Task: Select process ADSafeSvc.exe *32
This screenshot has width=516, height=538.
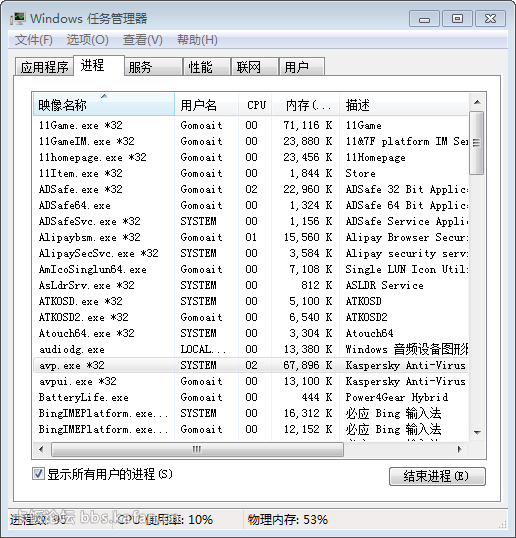Action: [x=250, y=221]
